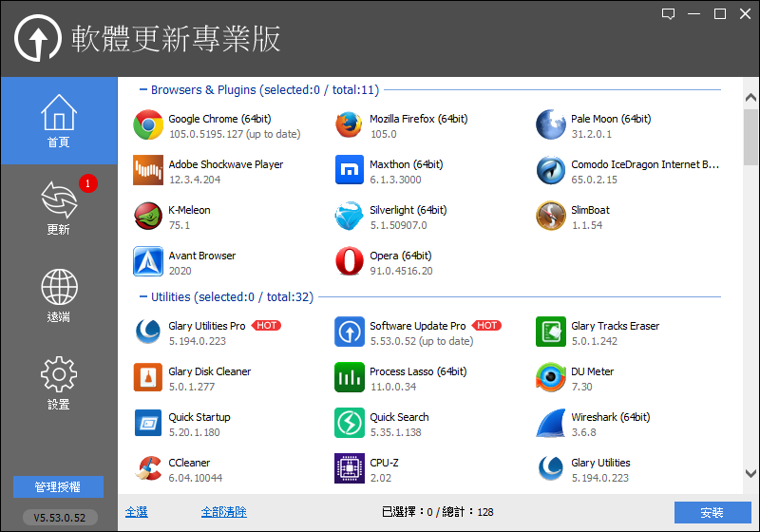Click the Maxthon browser icon
Image resolution: width=760 pixels, height=532 pixels.
click(349, 170)
